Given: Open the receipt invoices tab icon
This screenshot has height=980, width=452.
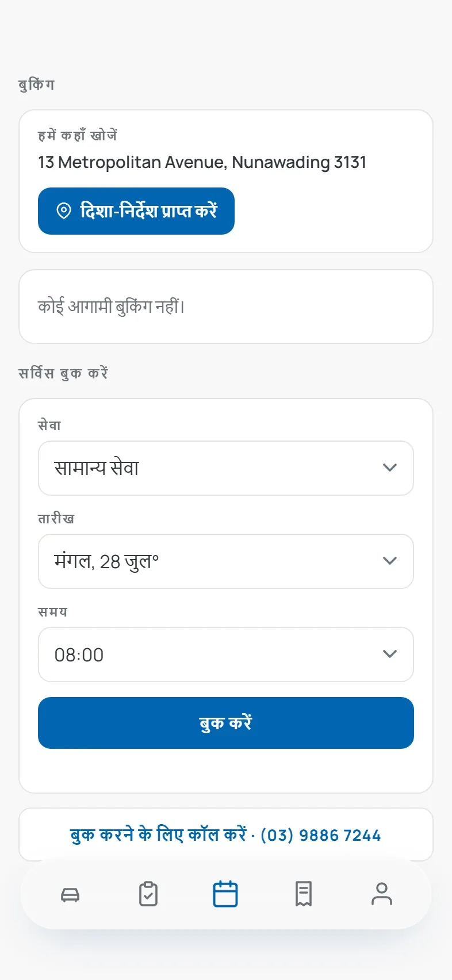Looking at the screenshot, I should tap(304, 894).
